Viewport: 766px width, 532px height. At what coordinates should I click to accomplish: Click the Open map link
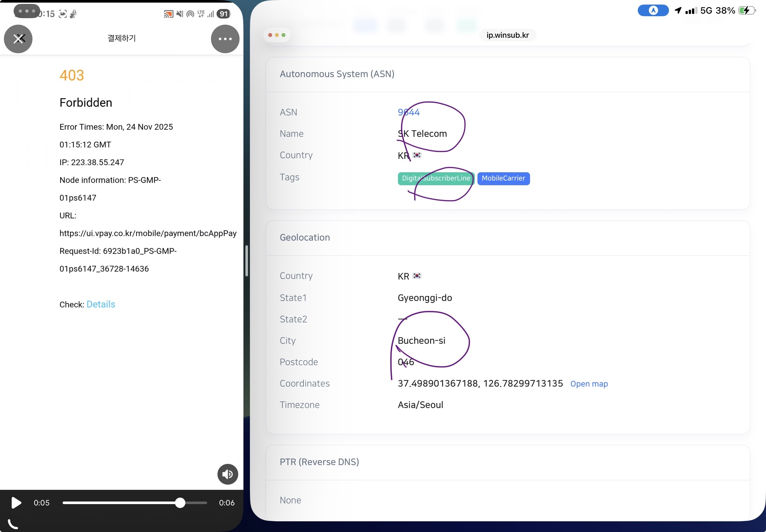coord(589,384)
